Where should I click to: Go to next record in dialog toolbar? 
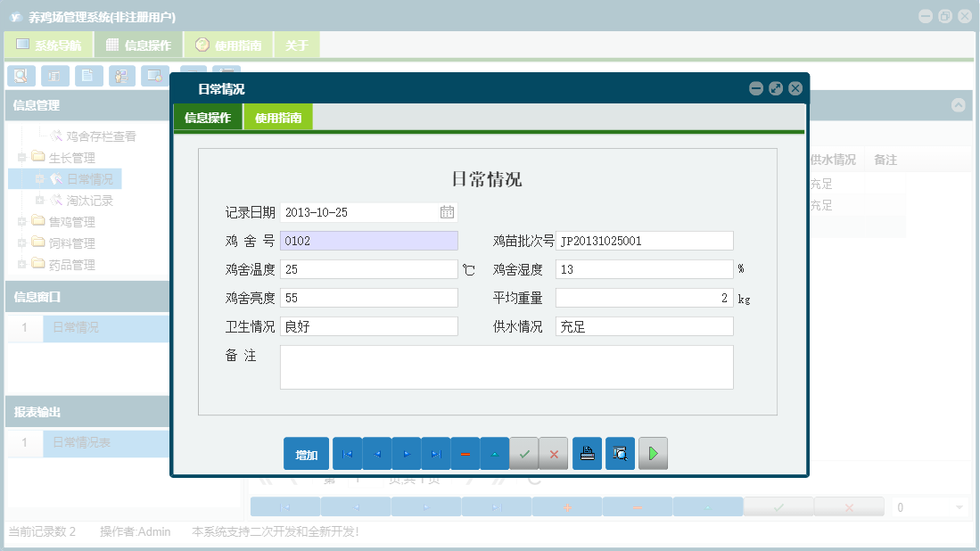tap(406, 454)
